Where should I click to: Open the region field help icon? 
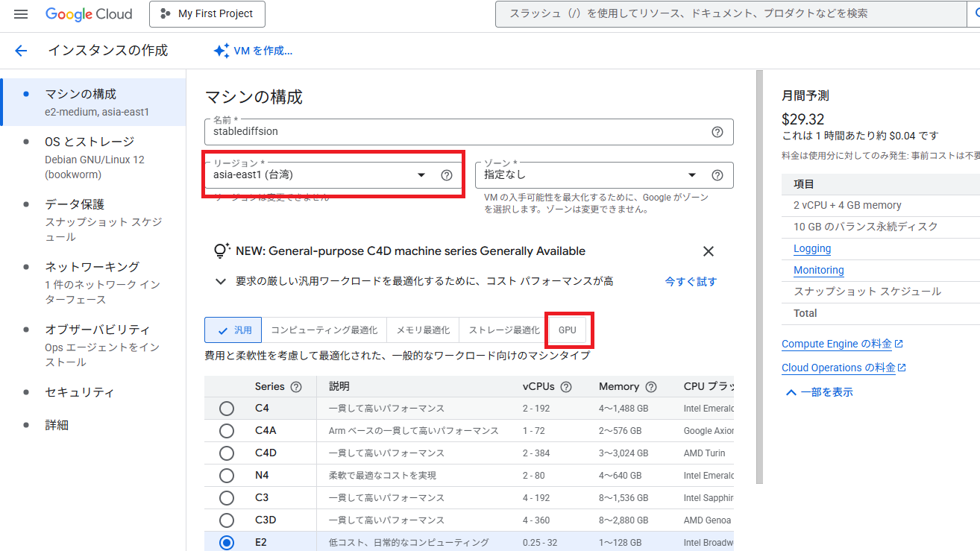[x=447, y=175]
